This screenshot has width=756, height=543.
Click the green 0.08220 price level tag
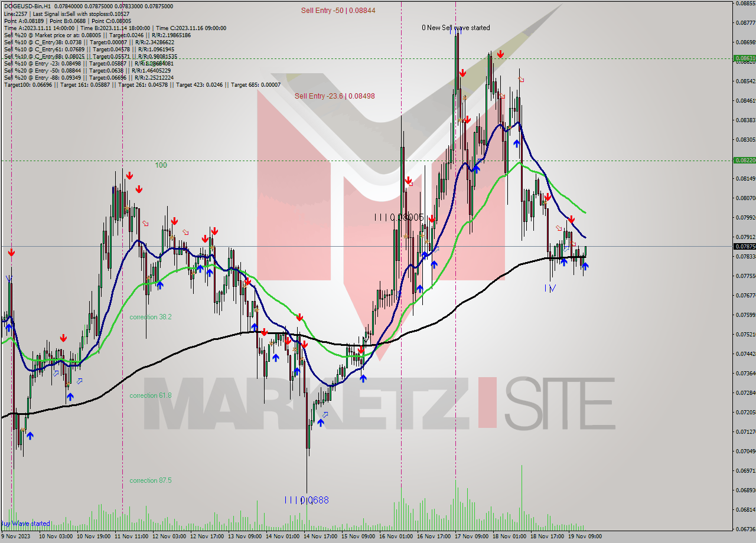coord(744,160)
